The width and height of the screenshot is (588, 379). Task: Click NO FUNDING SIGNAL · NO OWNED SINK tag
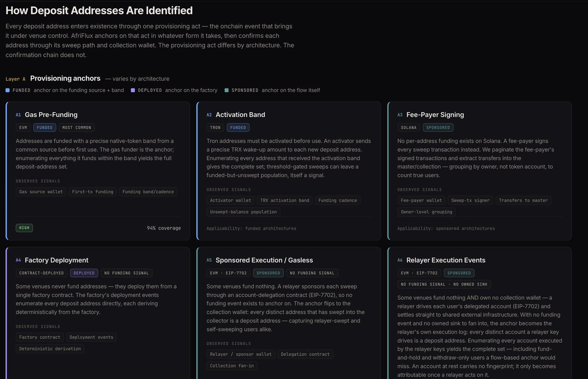point(444,284)
